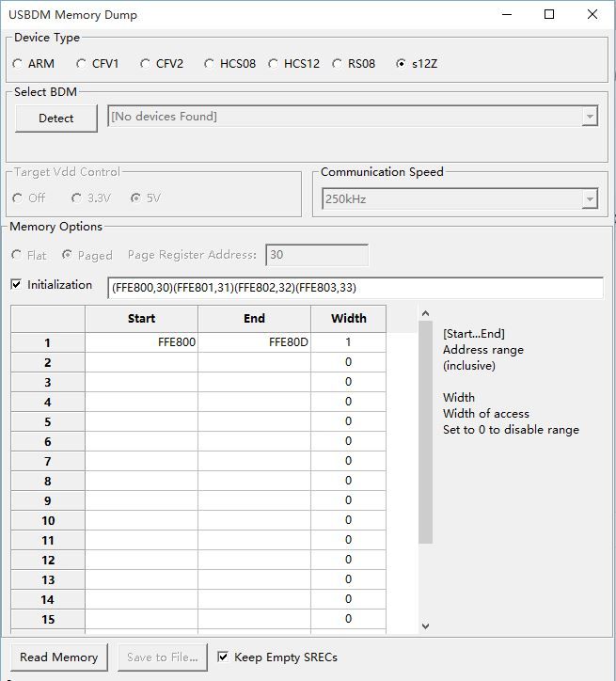This screenshot has height=681, width=616.
Task: Click Width cell of row 1
Action: pos(348,342)
